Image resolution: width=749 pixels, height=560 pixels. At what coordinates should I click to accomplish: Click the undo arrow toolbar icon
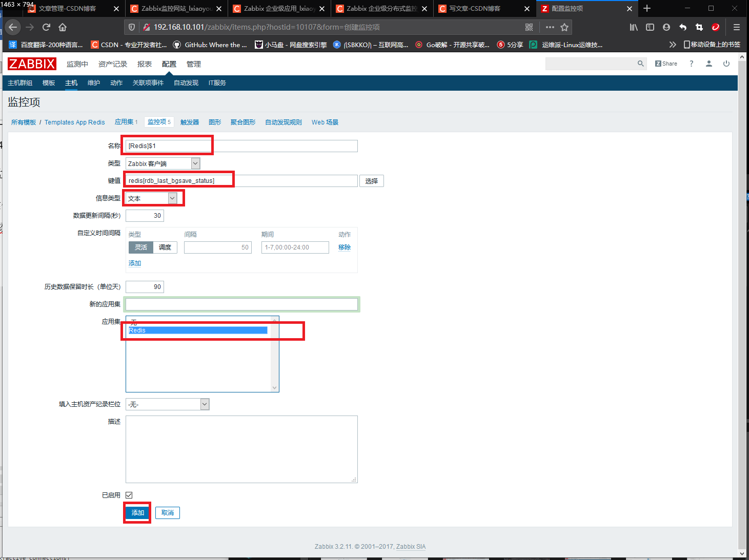click(683, 27)
